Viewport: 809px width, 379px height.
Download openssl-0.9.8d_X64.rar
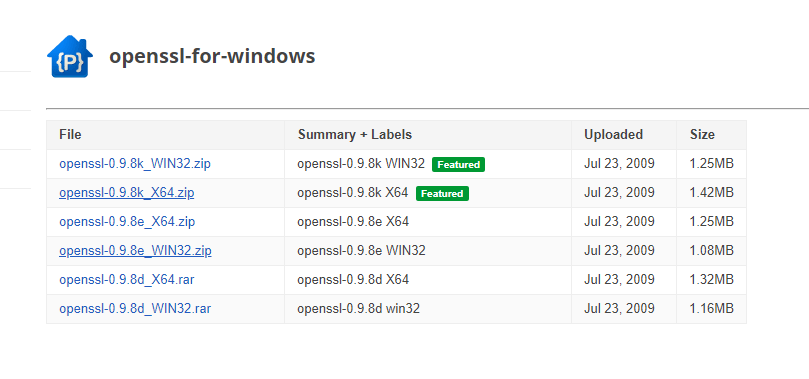pos(127,279)
